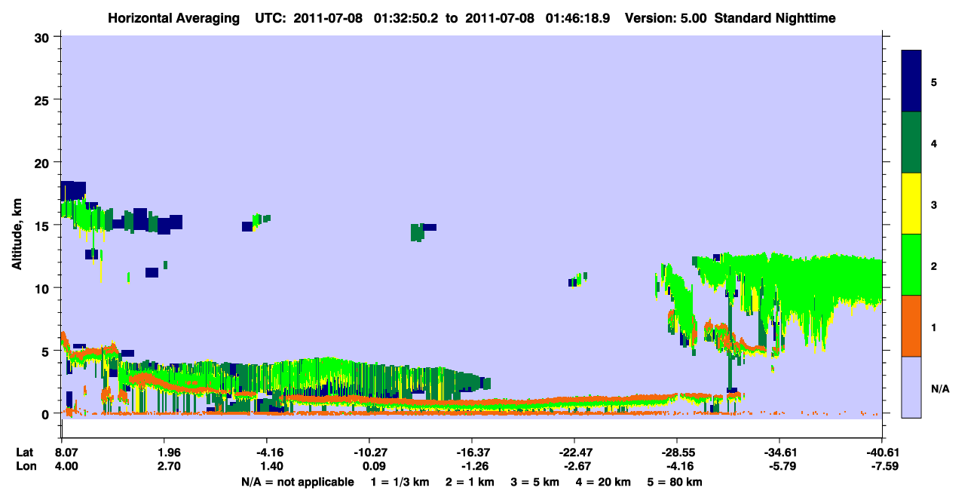Click the bright green colorbar segment labeled 2
980x503 pixels.
[911, 265]
